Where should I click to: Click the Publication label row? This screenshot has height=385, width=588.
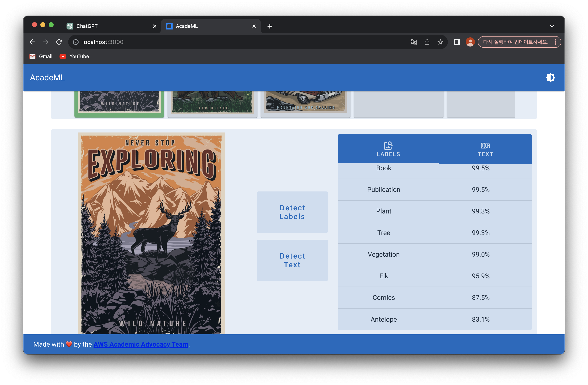[435, 189]
